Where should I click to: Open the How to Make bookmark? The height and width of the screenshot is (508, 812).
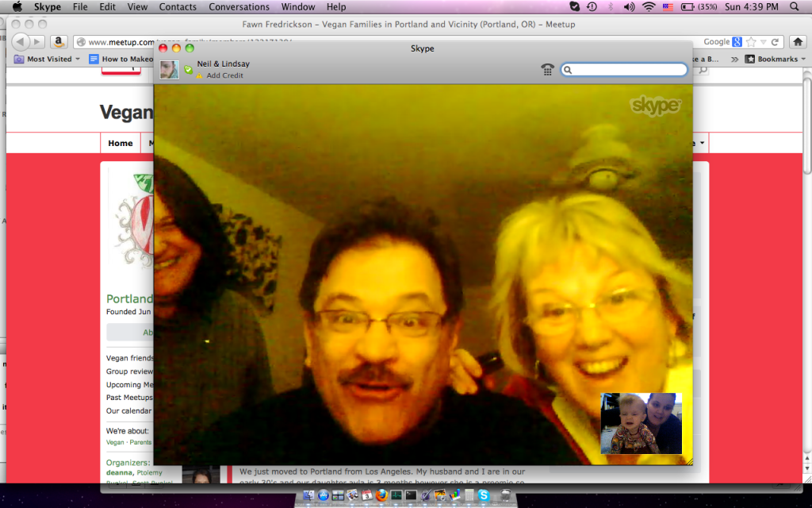(x=121, y=59)
